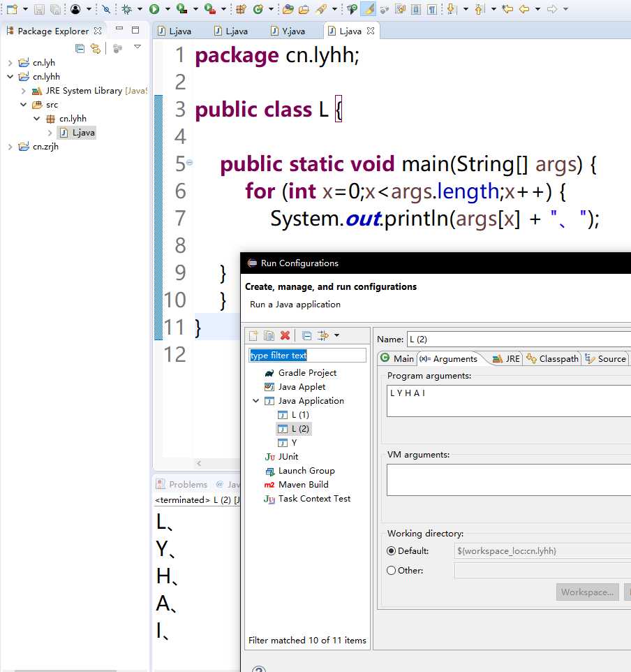
Task: Click the Skip All Breakpoints toolbar icon
Action: pyautogui.click(x=106, y=9)
